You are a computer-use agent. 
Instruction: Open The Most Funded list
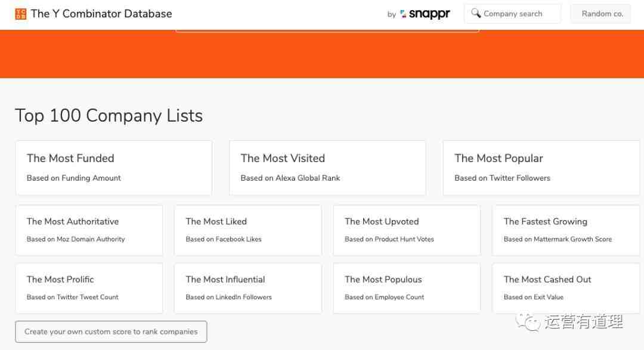coord(113,168)
